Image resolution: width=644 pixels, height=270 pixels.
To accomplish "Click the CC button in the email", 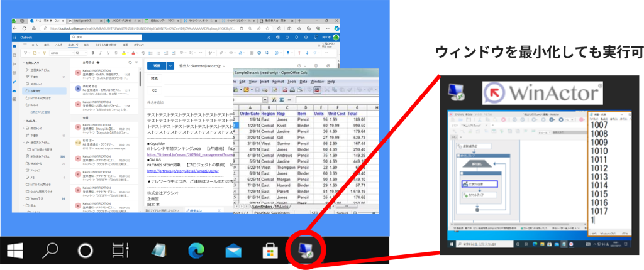I will pyautogui.click(x=154, y=90).
